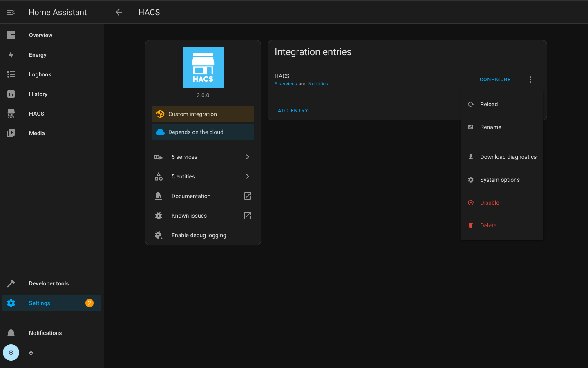
Task: Open the Logbook panel icon
Action: (11, 74)
